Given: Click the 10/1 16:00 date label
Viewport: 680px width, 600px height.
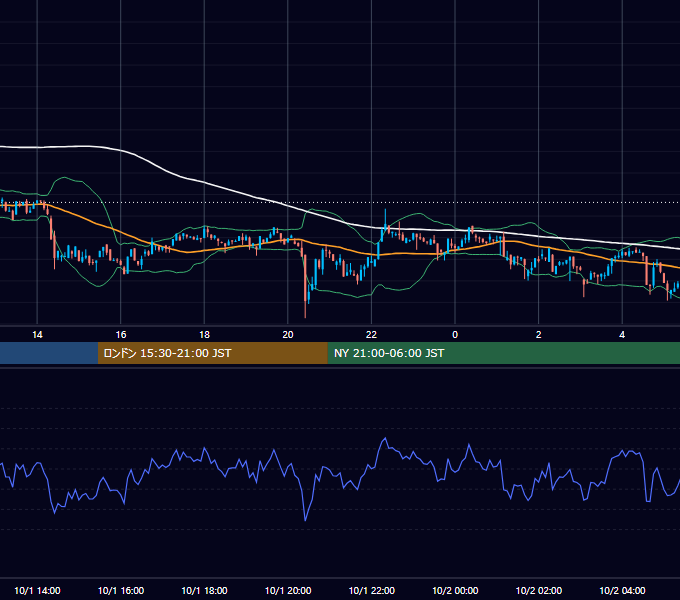Looking at the screenshot, I should (x=121, y=590).
